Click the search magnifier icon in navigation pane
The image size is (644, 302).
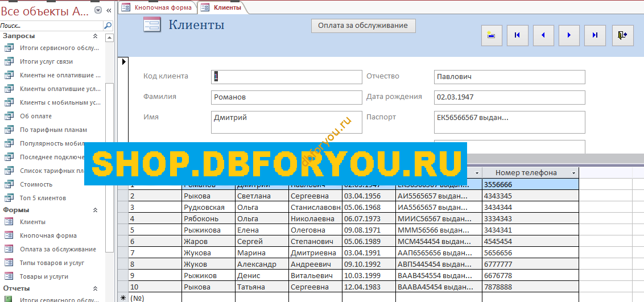[108, 26]
